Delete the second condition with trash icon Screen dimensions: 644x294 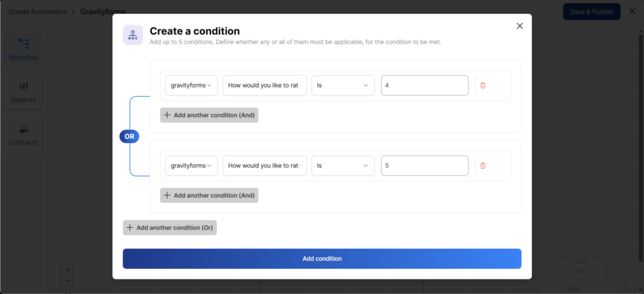click(x=483, y=166)
